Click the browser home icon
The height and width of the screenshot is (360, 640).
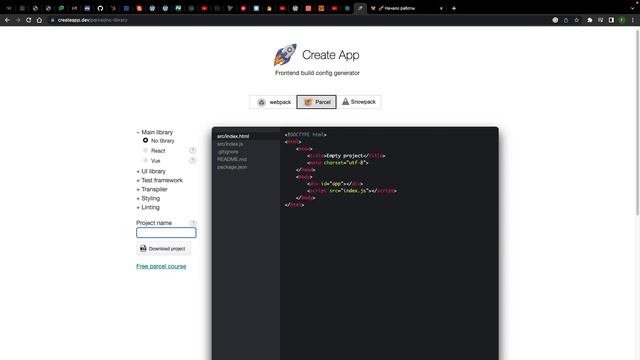tap(39, 20)
